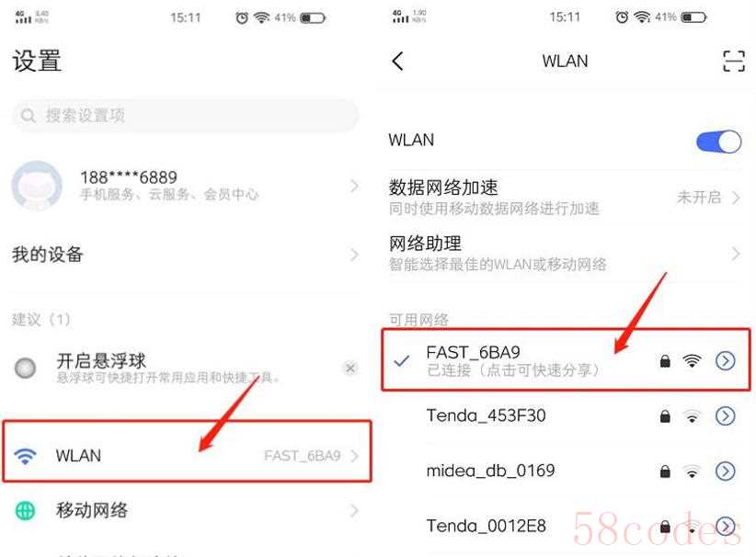Turn off the WLAN switch

(x=718, y=142)
